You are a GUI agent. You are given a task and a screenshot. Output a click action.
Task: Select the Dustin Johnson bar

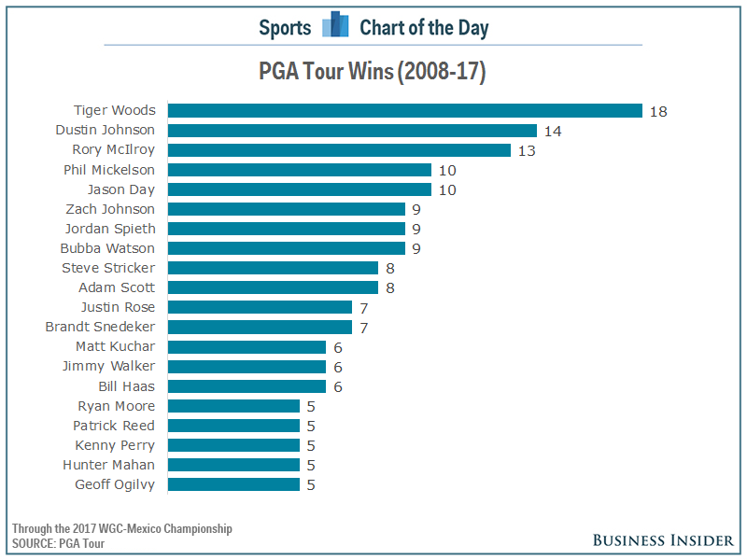click(x=352, y=131)
